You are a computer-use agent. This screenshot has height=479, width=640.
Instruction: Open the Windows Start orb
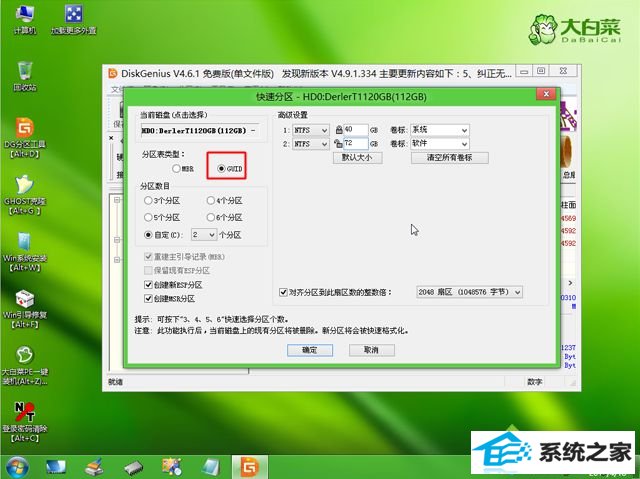[17, 468]
